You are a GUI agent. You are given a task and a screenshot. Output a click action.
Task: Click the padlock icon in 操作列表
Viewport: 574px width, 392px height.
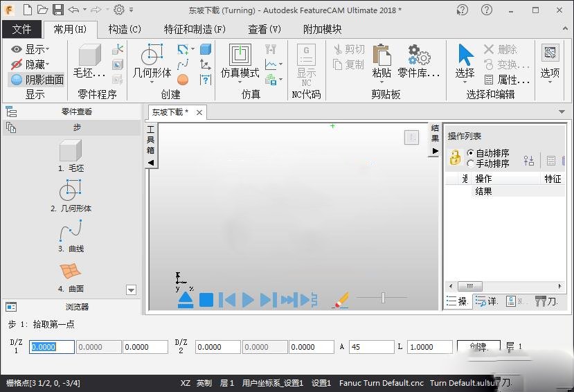[x=455, y=158]
